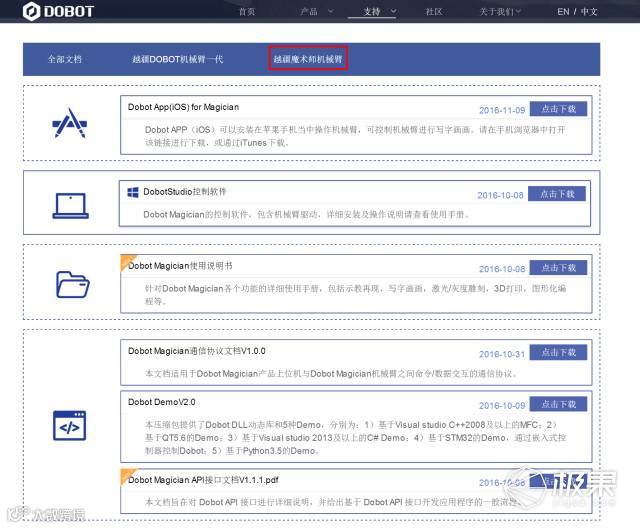Expand the 产品 dropdown arrow
Image resolution: width=640 pixels, height=528 pixels.
330,11
